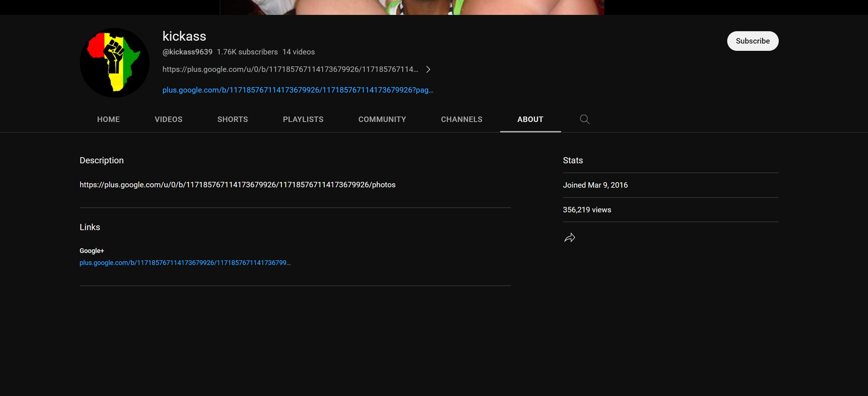Screen dimensions: 868x396
Task: Click the truncated channel description text in the header
Action: click(290, 69)
